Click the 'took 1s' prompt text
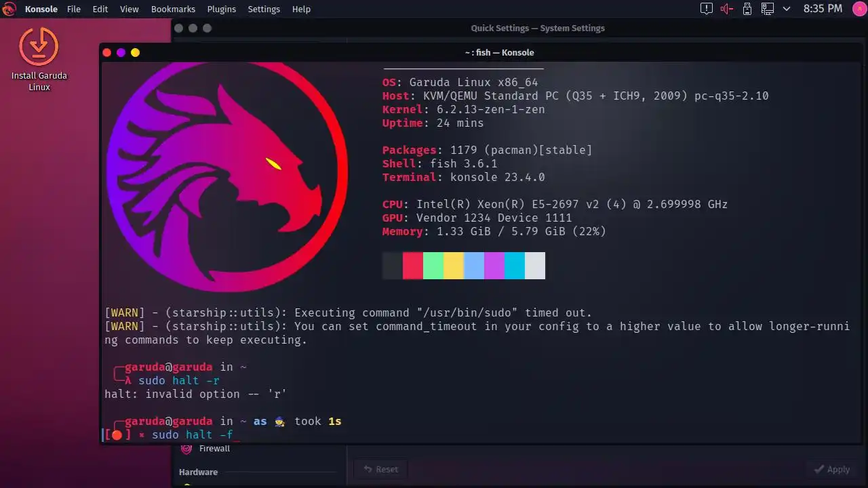Image resolution: width=868 pixels, height=488 pixels. (318, 421)
